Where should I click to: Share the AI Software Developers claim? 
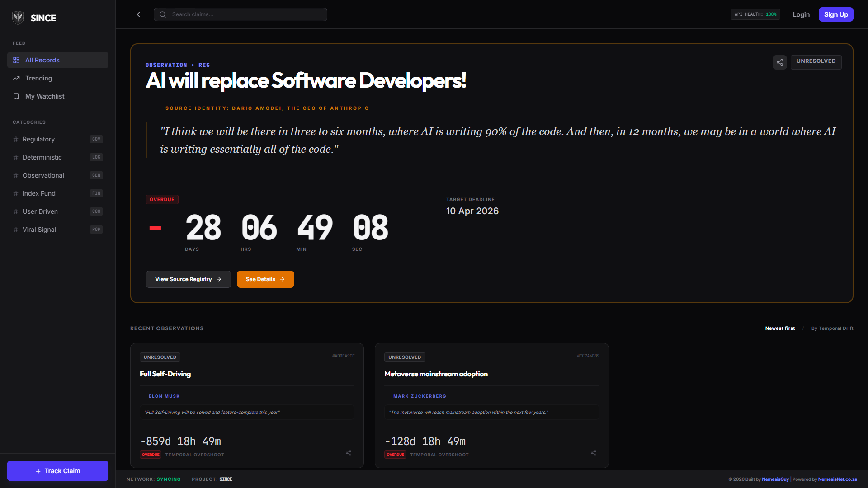point(780,62)
